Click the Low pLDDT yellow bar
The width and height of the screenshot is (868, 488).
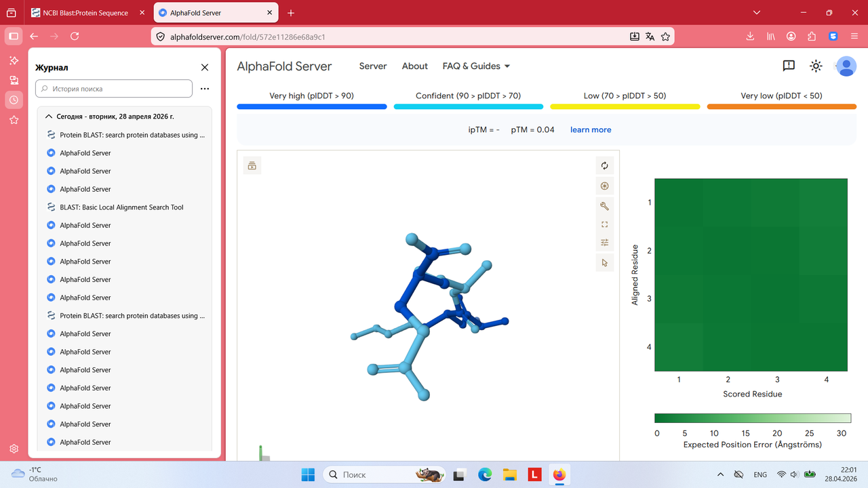point(625,106)
